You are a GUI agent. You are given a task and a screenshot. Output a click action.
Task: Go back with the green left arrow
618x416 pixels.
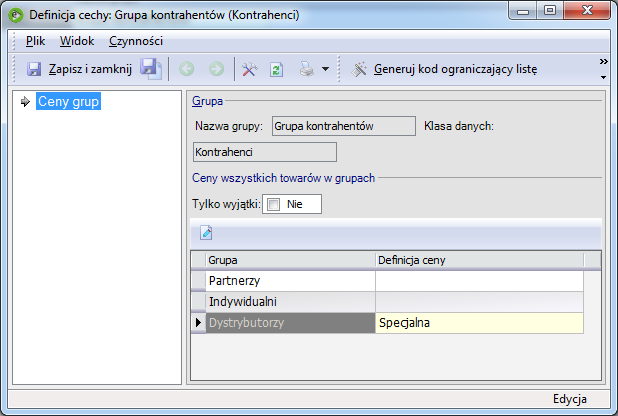pyautogui.click(x=186, y=69)
